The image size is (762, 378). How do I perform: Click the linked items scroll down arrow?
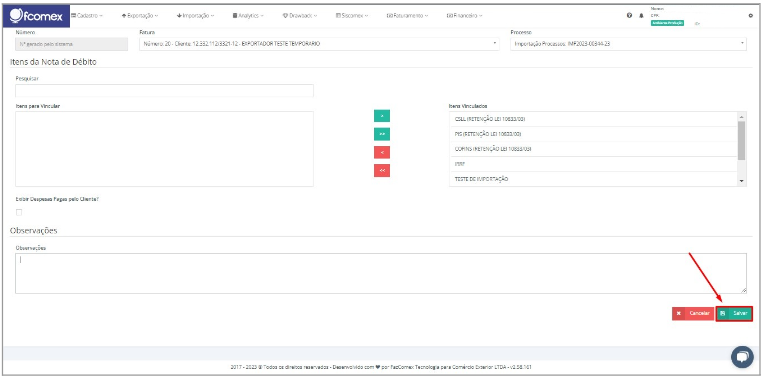click(x=741, y=181)
